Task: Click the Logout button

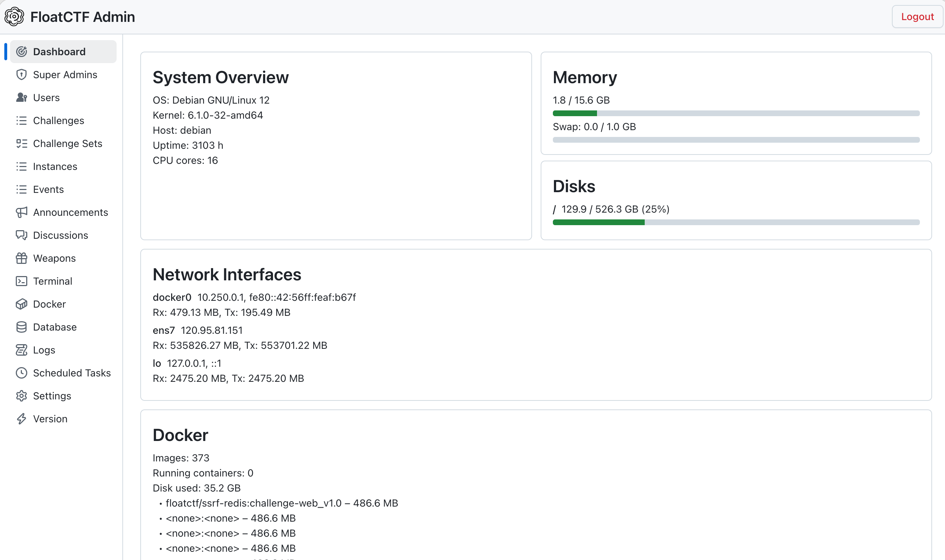Action: [917, 16]
